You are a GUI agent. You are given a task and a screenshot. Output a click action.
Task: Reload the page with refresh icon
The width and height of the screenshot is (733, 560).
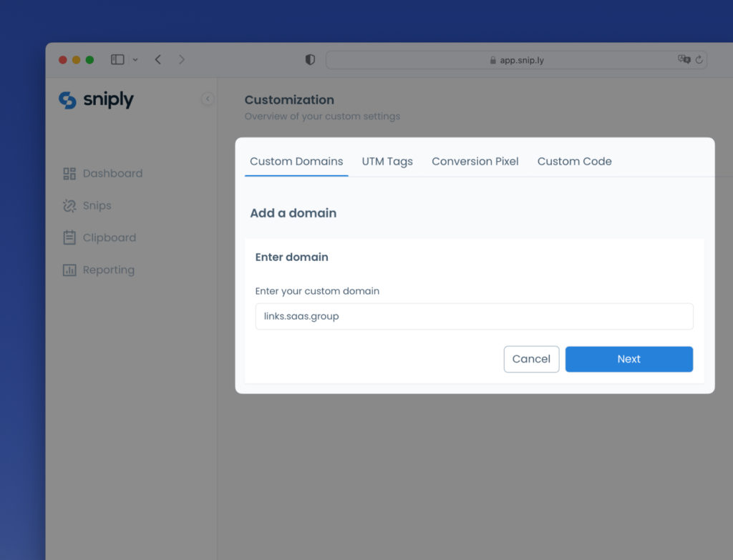tap(699, 60)
